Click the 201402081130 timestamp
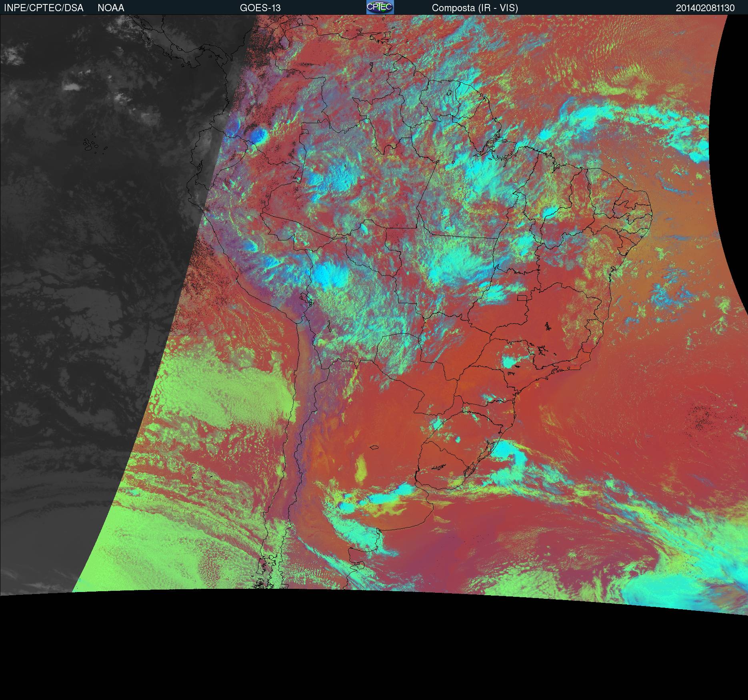Viewport: 748px width, 700px height. (705, 8)
